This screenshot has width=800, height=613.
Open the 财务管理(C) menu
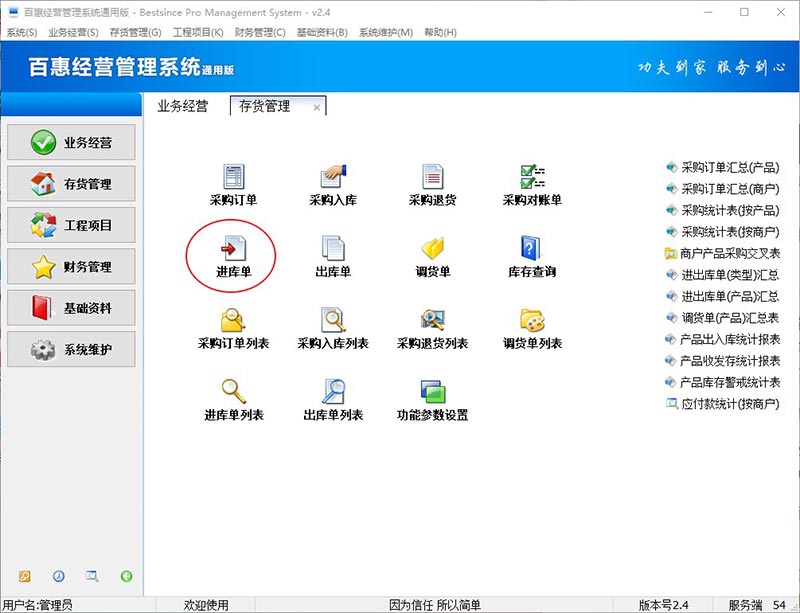260,32
